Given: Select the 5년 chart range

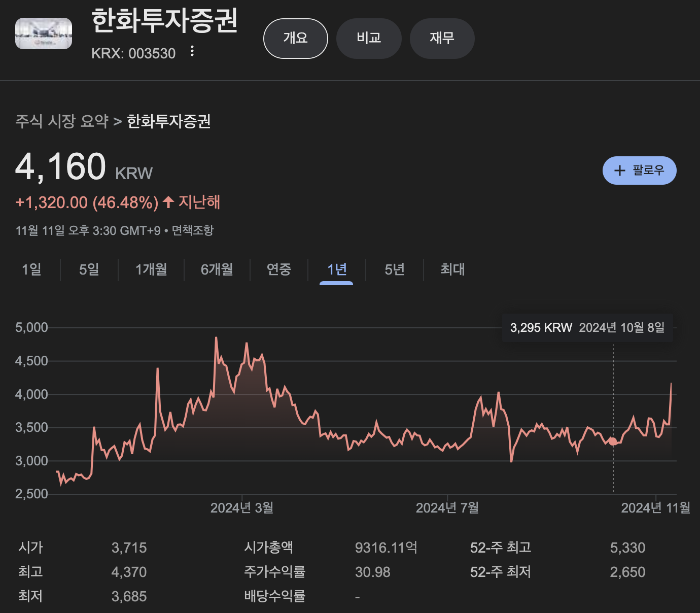Looking at the screenshot, I should [395, 269].
